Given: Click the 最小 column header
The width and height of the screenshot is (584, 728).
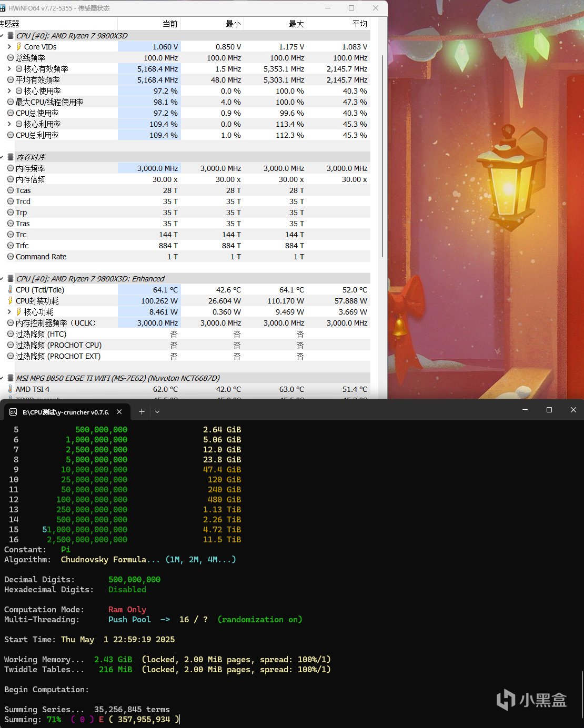Looking at the screenshot, I should point(213,24).
